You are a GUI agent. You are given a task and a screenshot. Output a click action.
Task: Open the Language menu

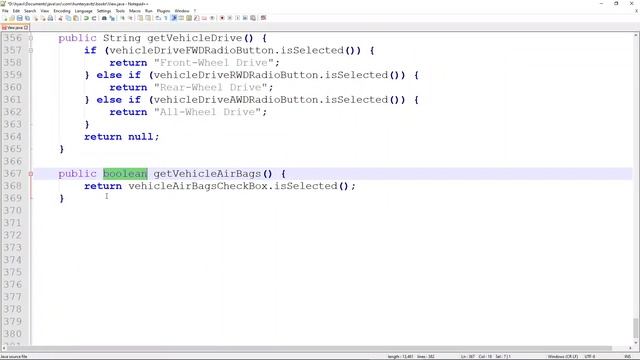pyautogui.click(x=83, y=11)
